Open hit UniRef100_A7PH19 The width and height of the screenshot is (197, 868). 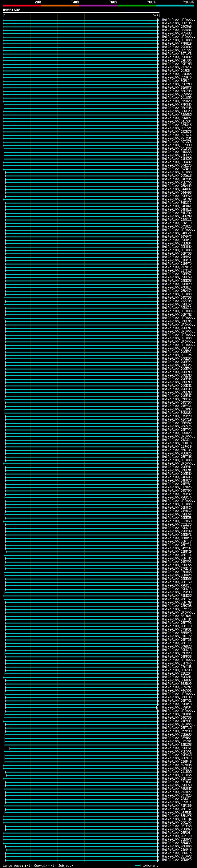[177, 44]
